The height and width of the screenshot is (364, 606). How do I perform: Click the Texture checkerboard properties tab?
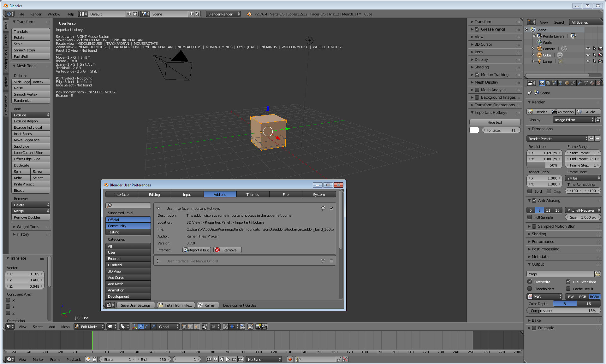click(x=598, y=83)
